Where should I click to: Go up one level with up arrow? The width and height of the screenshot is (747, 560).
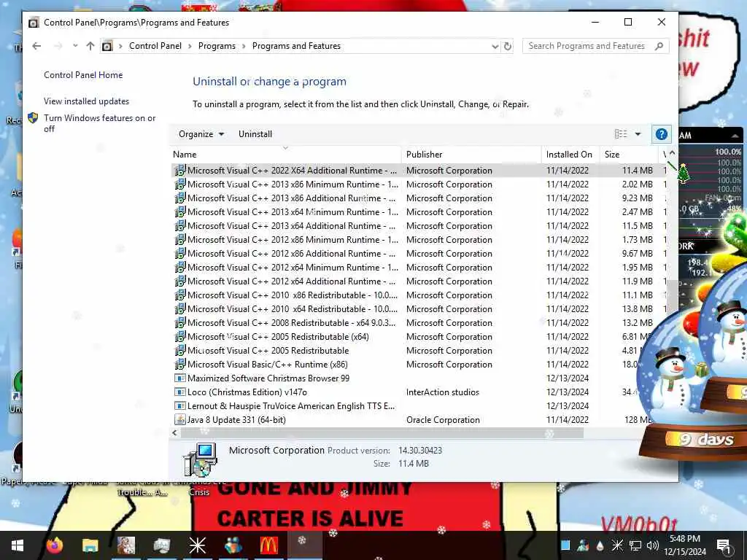pyautogui.click(x=90, y=46)
